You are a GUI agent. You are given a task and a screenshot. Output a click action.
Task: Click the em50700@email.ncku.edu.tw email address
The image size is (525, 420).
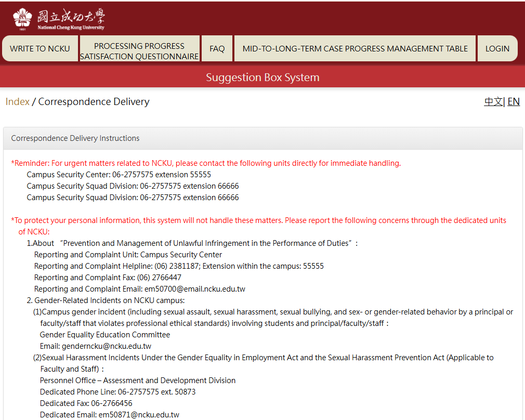(x=194, y=289)
